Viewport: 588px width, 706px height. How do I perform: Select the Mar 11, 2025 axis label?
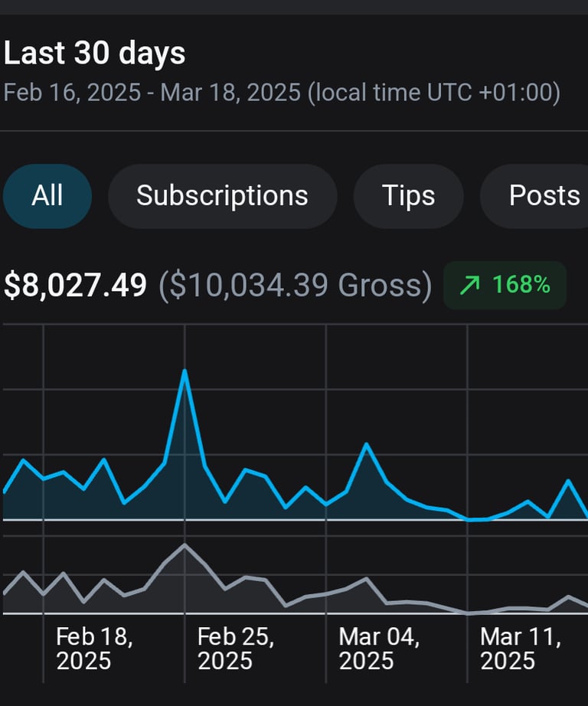520,649
